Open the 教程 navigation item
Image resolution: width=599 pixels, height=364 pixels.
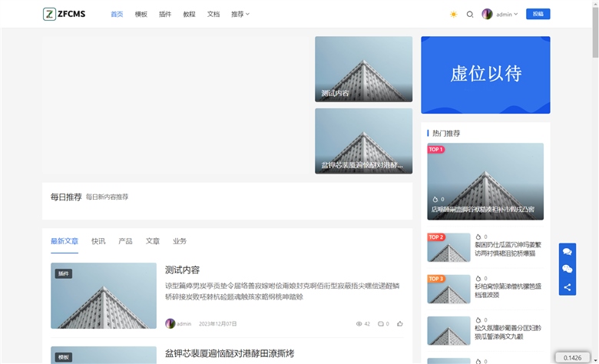(x=189, y=14)
